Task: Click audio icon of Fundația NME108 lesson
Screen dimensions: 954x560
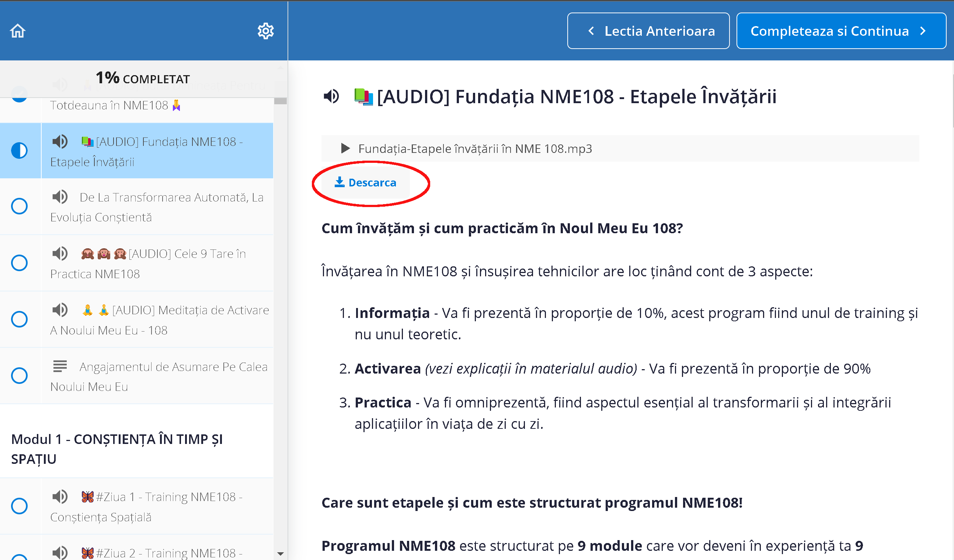Action: 60,141
